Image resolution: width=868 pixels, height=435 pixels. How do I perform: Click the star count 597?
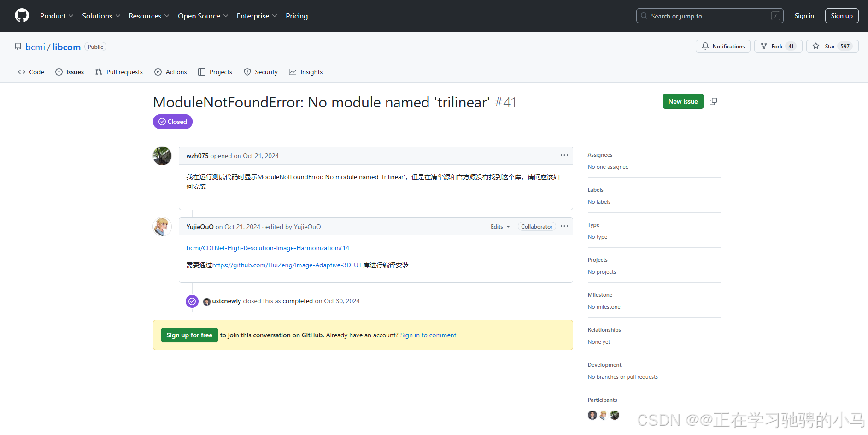[x=845, y=46]
